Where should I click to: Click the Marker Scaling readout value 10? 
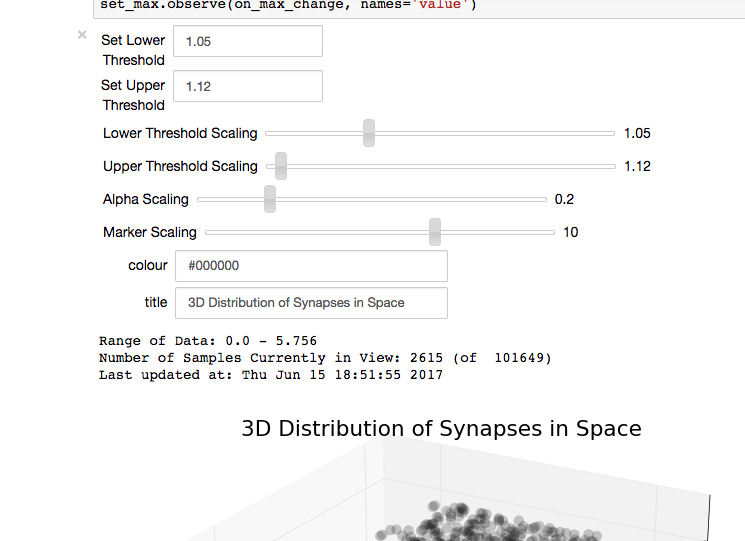point(570,232)
